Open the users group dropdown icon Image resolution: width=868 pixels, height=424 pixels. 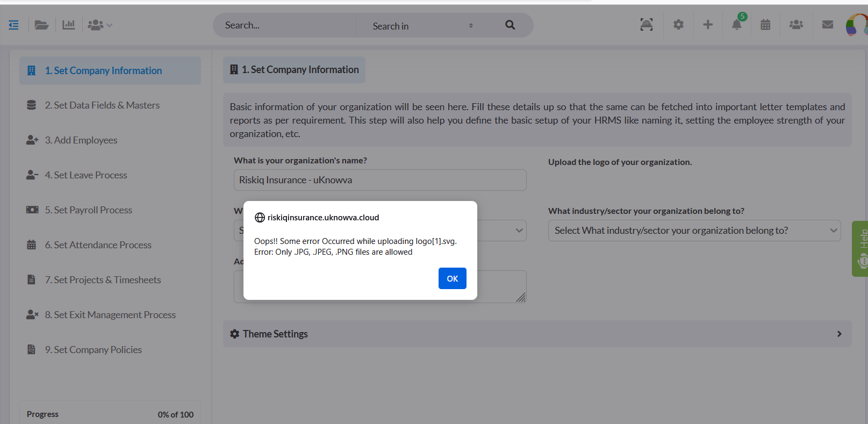(99, 25)
